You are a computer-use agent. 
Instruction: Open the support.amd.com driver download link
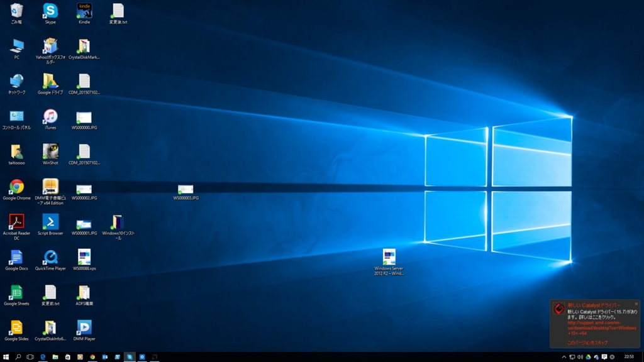click(x=602, y=328)
